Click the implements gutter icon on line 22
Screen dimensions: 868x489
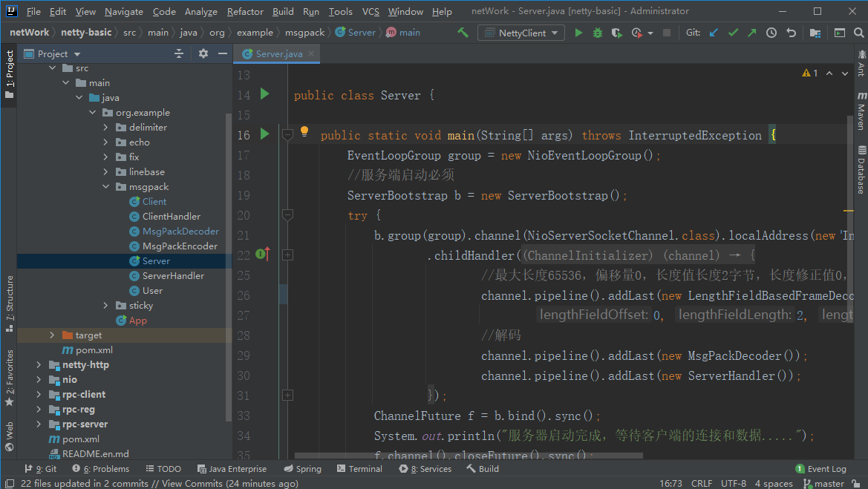coord(263,255)
